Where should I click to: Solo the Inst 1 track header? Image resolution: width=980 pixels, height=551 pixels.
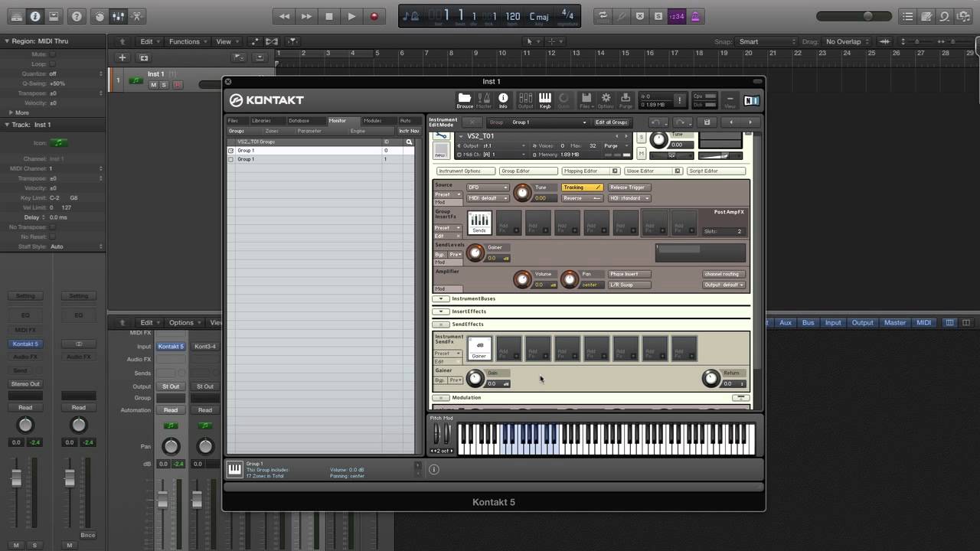[x=163, y=85]
